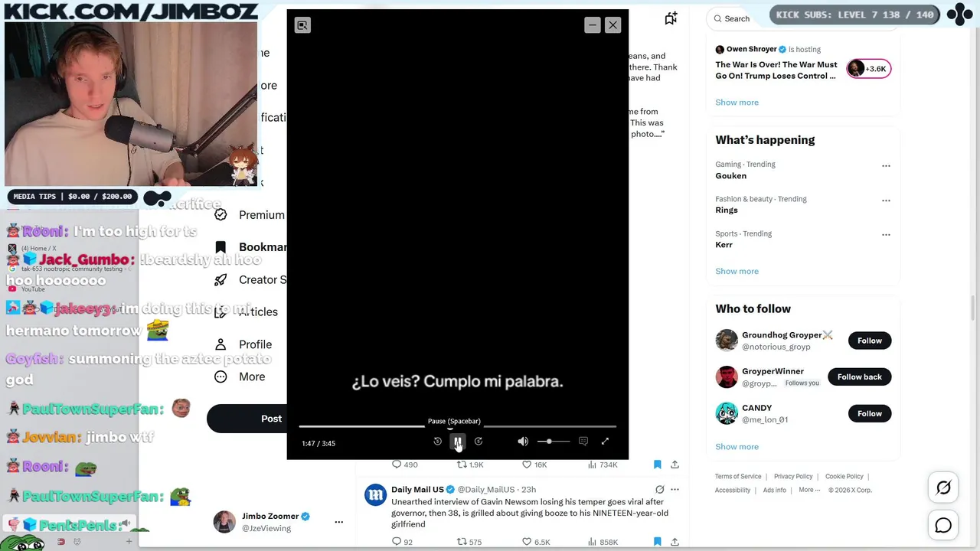Open options for Kerr trend
Screen dimensions: 980x551
coord(886,235)
